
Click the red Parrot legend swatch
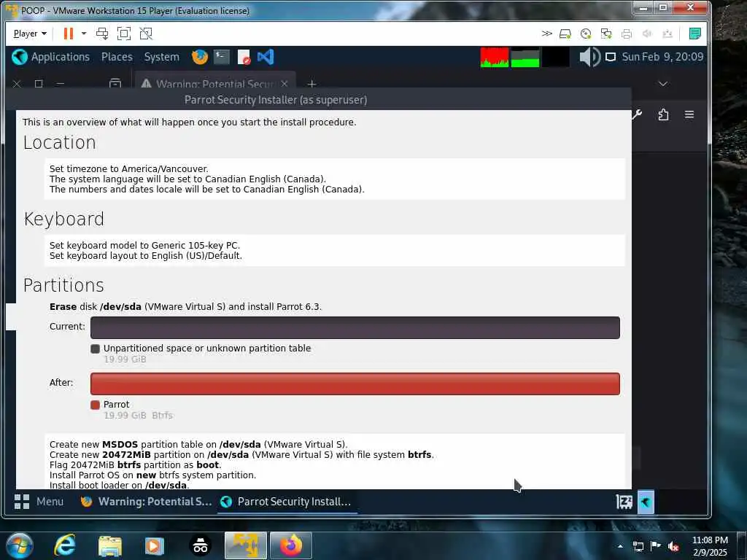tap(96, 405)
